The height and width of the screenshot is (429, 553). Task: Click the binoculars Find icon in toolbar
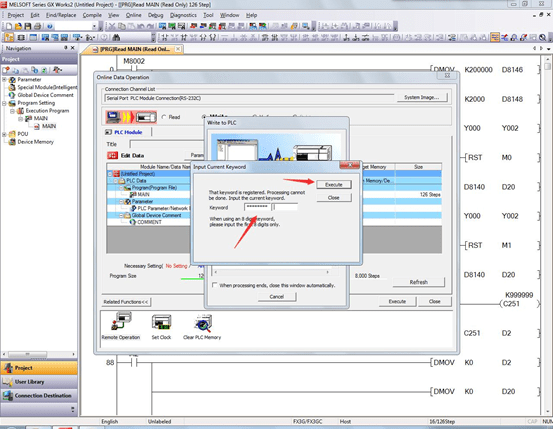[x=116, y=37]
